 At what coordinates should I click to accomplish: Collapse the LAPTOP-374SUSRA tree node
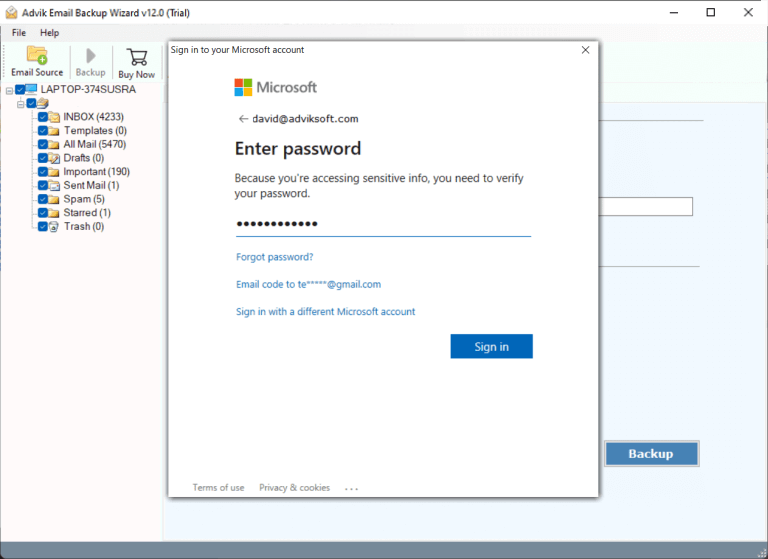(x=9, y=90)
